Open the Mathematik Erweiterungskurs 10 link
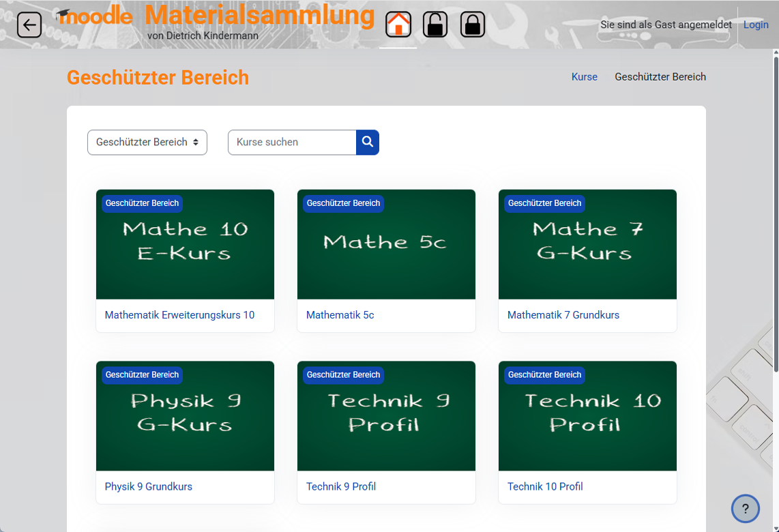779x532 pixels. point(179,315)
